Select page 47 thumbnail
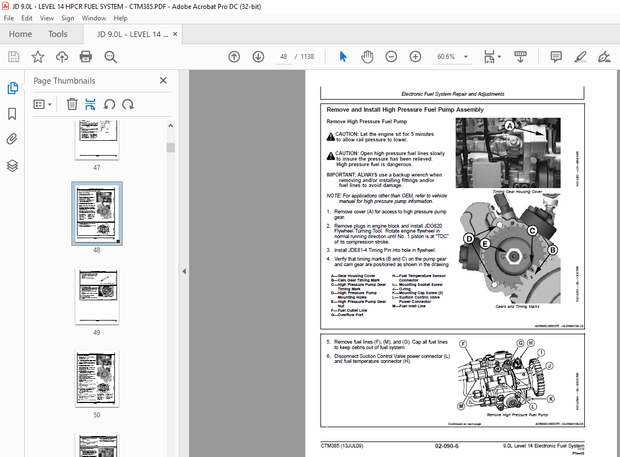Image resolution: width=620 pixels, height=457 pixels. pos(97,139)
